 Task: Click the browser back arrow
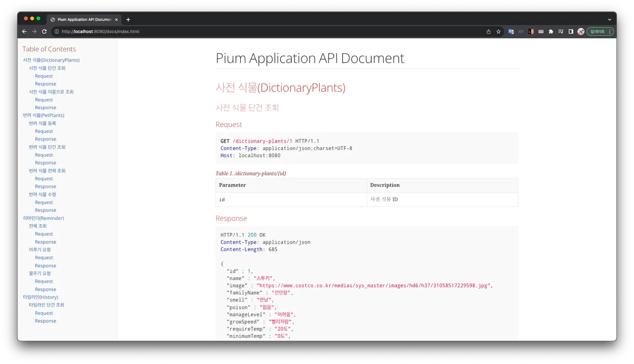tap(24, 32)
